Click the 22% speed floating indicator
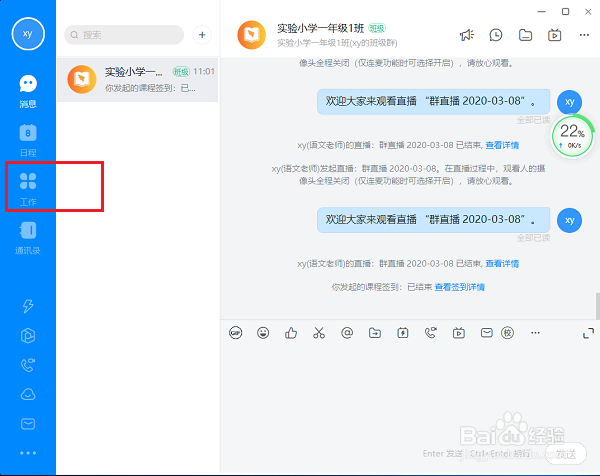Screen dimensions: 600x476 tap(572, 135)
